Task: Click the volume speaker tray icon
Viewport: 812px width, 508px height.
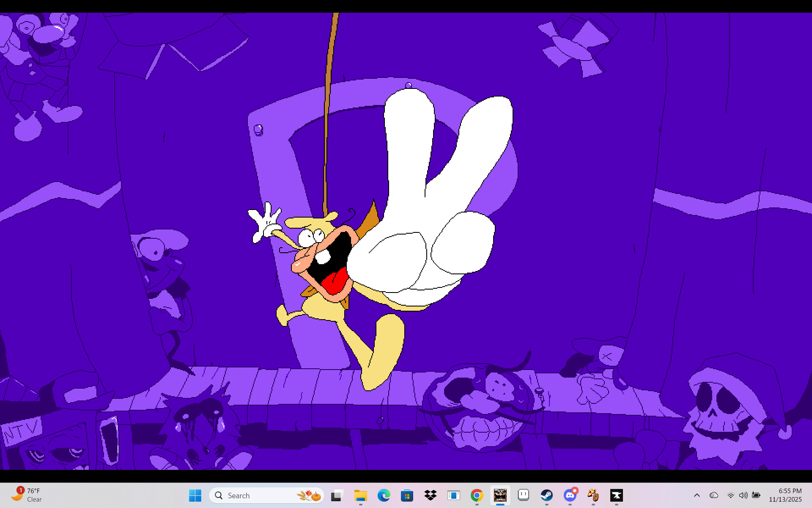Action: pyautogui.click(x=743, y=495)
